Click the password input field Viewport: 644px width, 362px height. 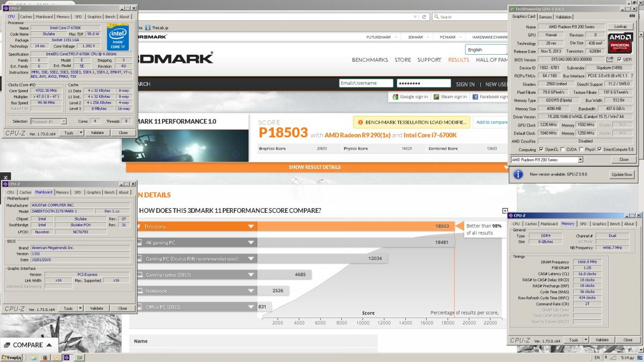coord(424,84)
